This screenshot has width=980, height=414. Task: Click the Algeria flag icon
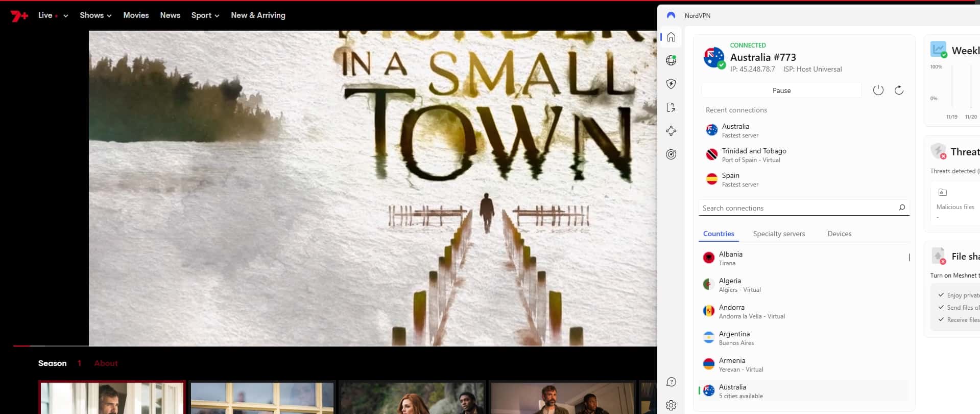(x=708, y=285)
